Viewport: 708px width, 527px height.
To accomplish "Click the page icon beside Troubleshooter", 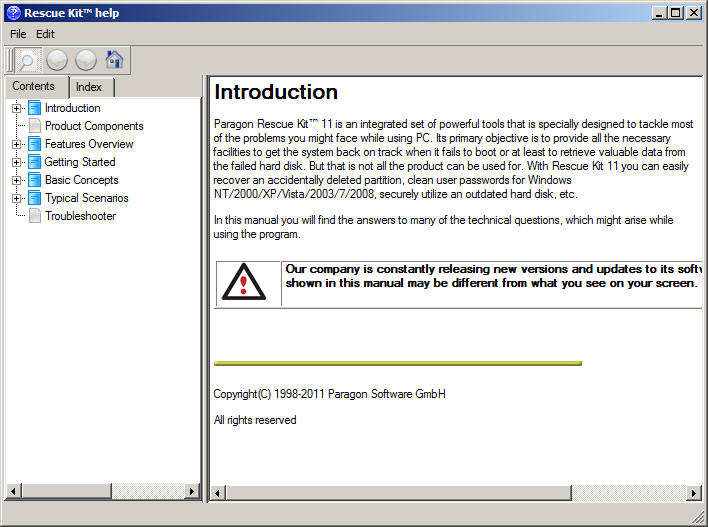I will coord(35,216).
